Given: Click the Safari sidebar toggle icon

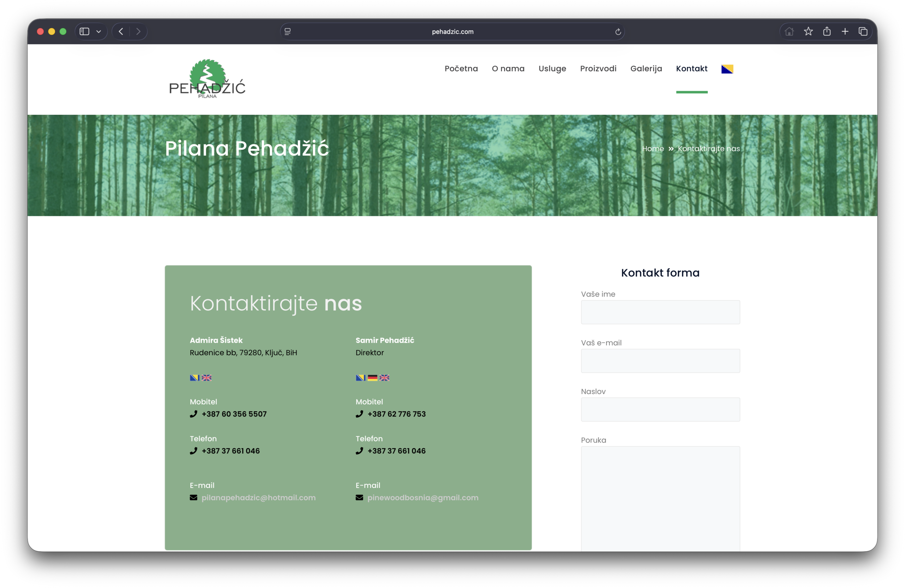Looking at the screenshot, I should click(x=84, y=31).
